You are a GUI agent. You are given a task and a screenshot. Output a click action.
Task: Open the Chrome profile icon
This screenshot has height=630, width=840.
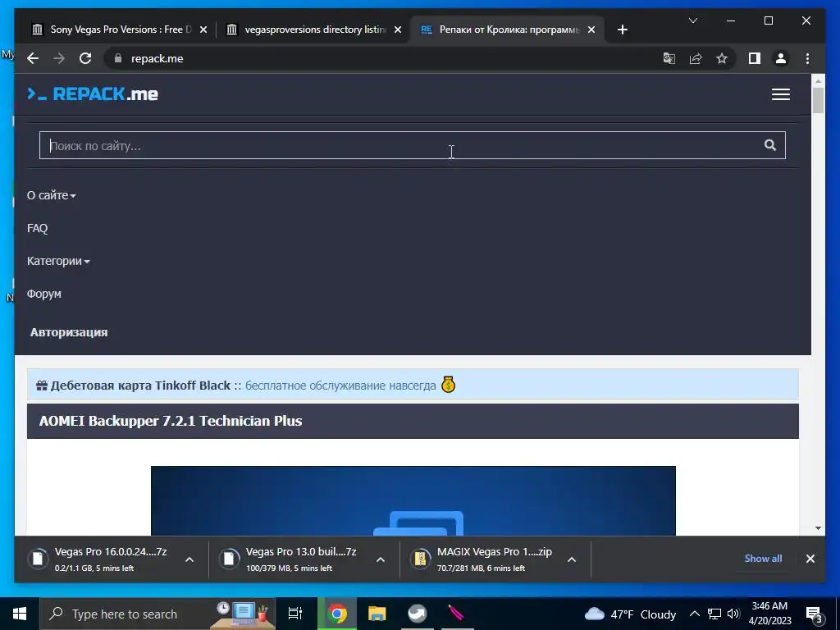point(781,58)
